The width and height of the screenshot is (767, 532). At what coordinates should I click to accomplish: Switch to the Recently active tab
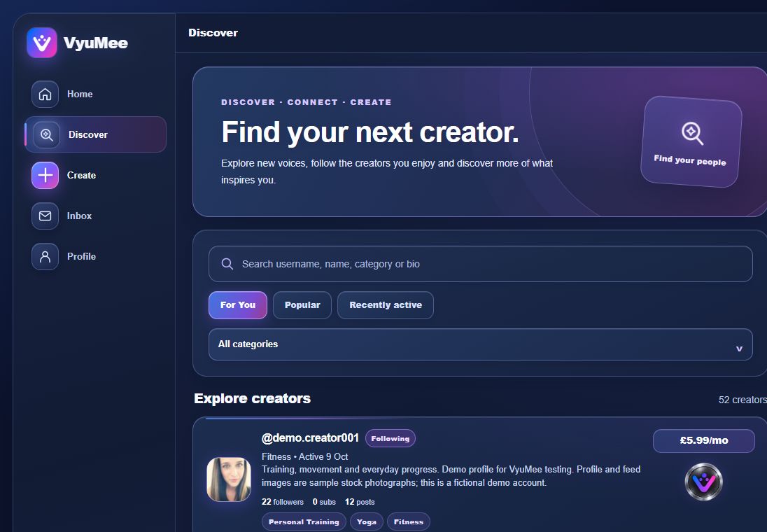[386, 305]
